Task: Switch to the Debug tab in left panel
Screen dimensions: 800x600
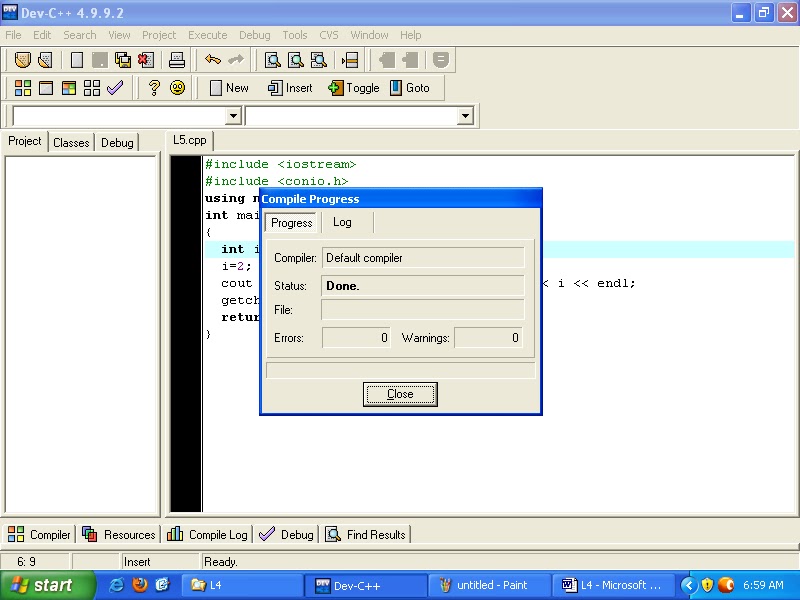Action: coord(117,143)
